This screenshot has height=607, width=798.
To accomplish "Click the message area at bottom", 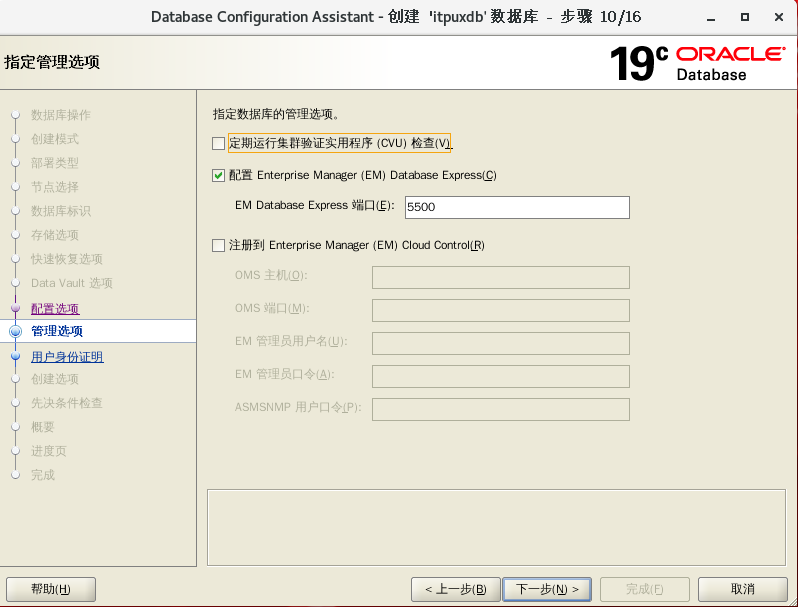I will pyautogui.click(x=496, y=528).
